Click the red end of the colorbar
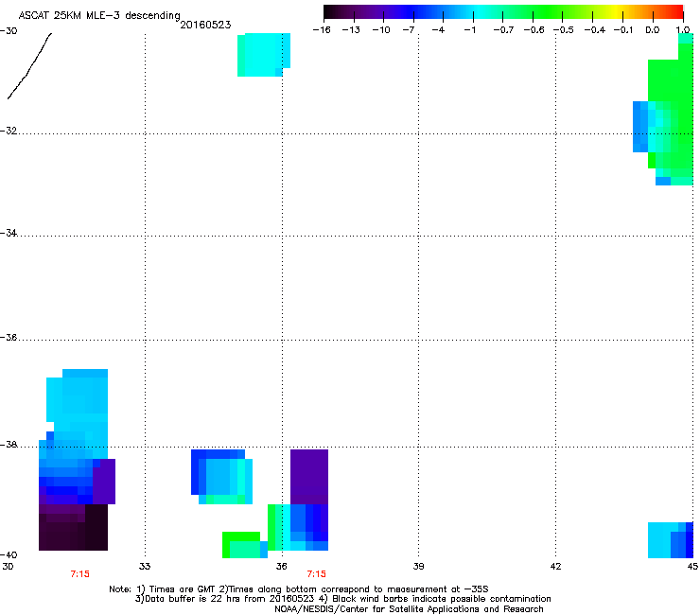The height and width of the screenshot is (615, 700). point(676,12)
